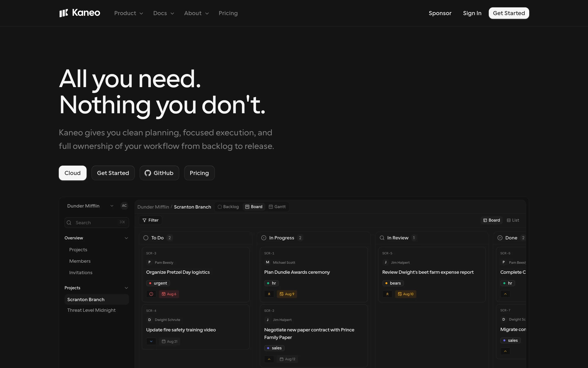Collapse the Projects section chevron

(x=126, y=288)
